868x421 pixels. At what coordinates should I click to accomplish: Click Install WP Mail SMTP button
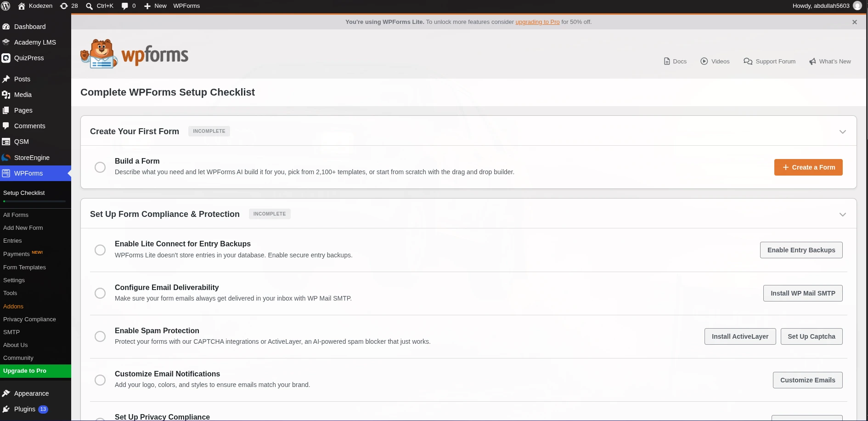pyautogui.click(x=803, y=293)
